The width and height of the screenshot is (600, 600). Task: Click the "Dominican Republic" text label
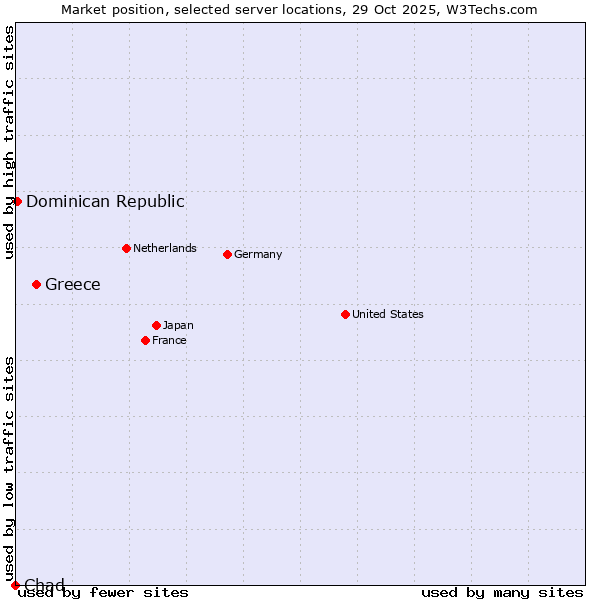coord(105,201)
